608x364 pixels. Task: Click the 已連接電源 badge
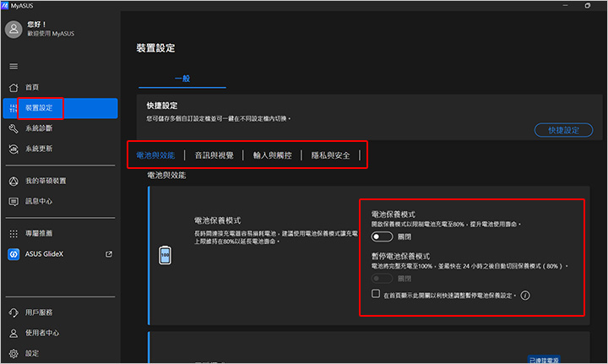(x=544, y=360)
